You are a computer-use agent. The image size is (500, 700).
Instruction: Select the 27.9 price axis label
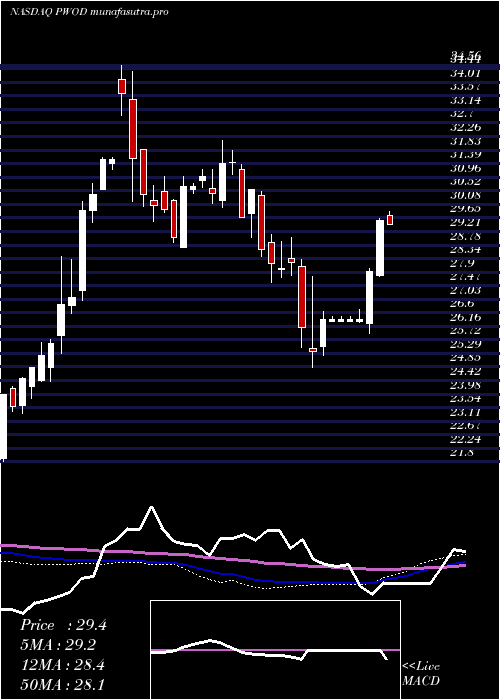click(x=462, y=263)
